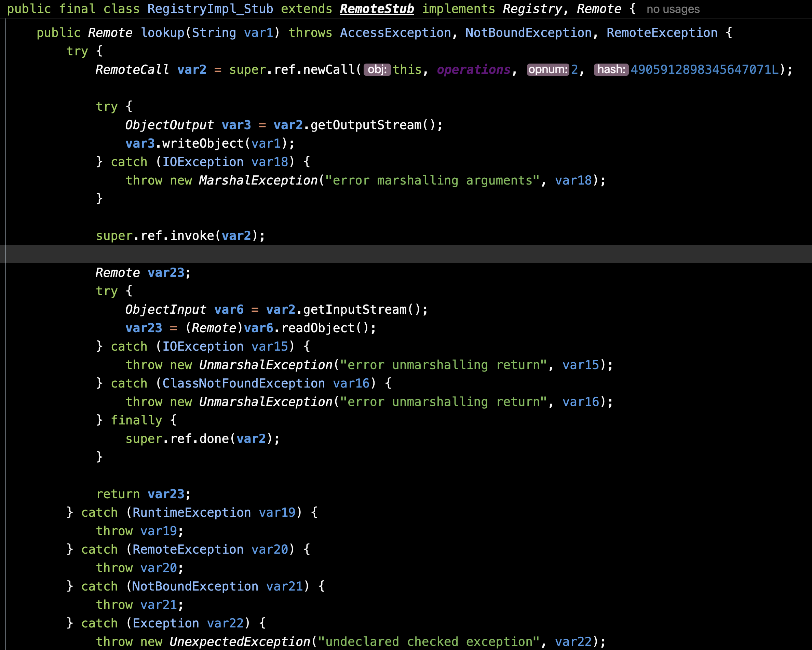Click the (Remote) cast expression
This screenshot has width=812, height=650.
point(214,328)
